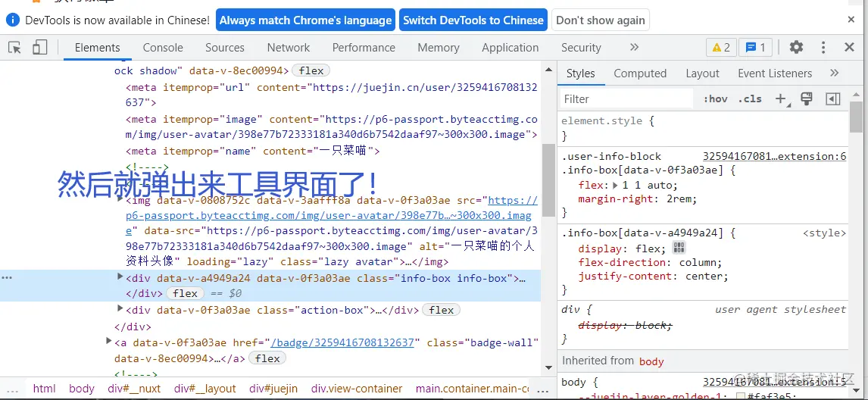
Task: Click flex badge on info-box div
Action: pos(186,293)
